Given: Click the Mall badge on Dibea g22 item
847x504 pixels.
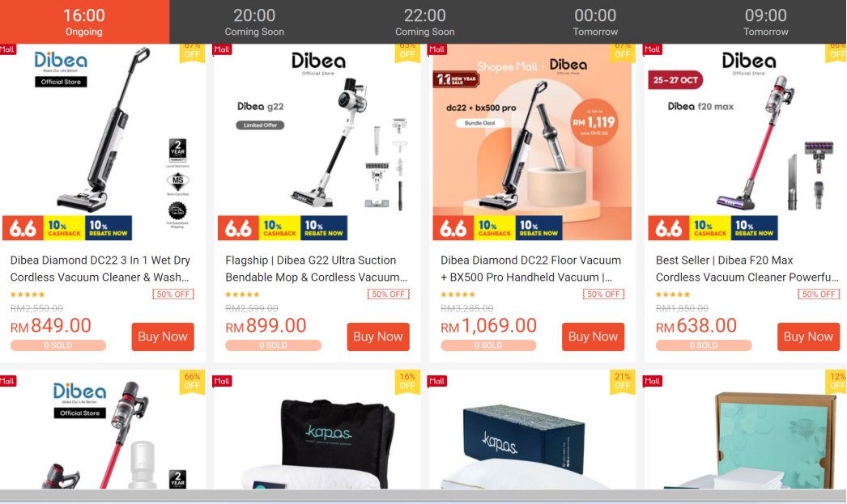Looking at the screenshot, I should (222, 49).
